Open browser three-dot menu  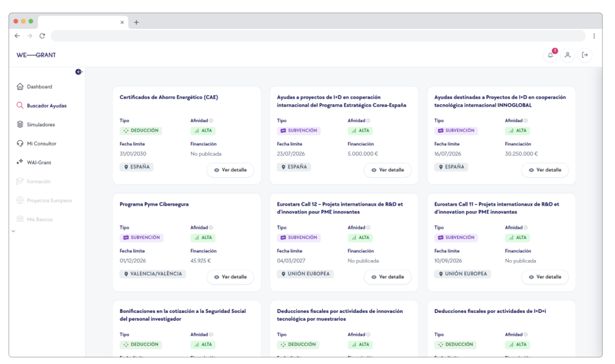coord(594,35)
